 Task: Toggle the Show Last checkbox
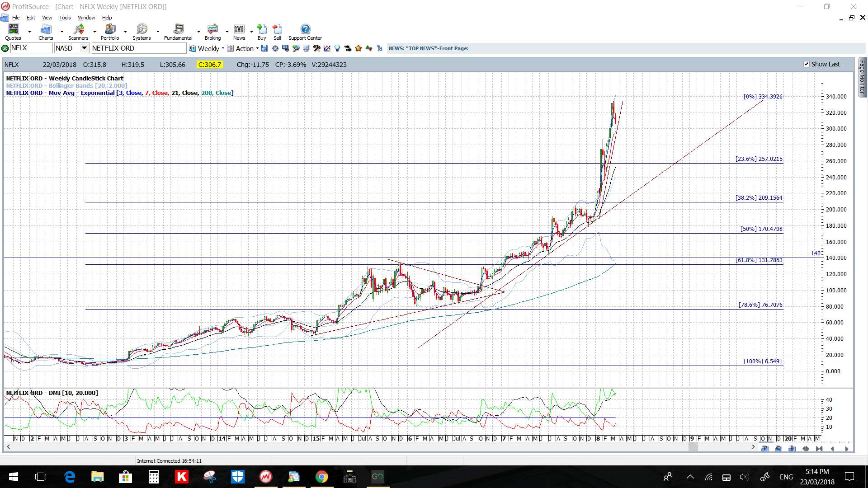(x=806, y=64)
